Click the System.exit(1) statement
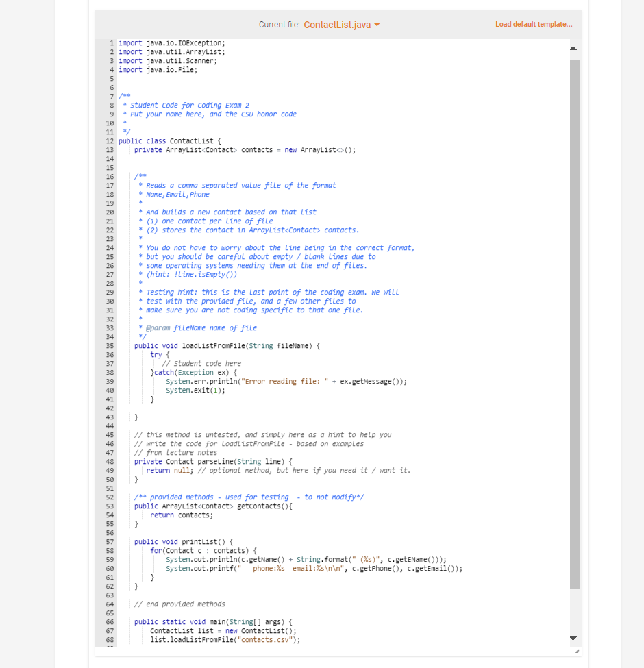The width and height of the screenshot is (644, 668). pos(195,390)
